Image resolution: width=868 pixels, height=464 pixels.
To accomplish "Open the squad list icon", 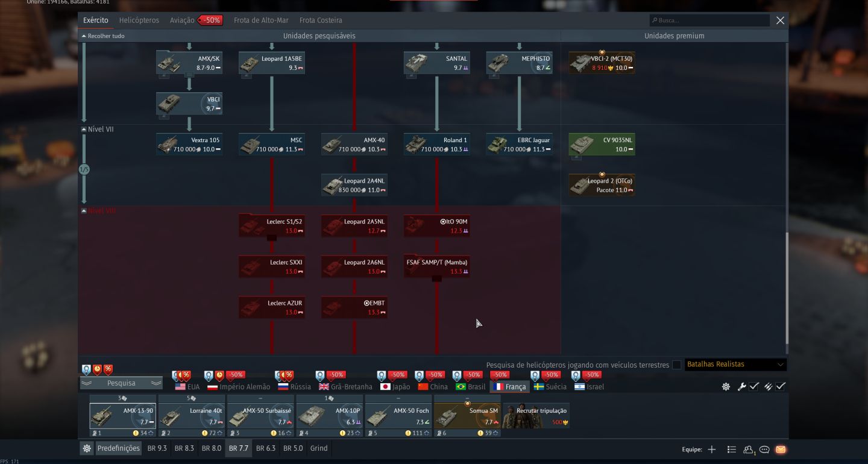I will coord(731,450).
